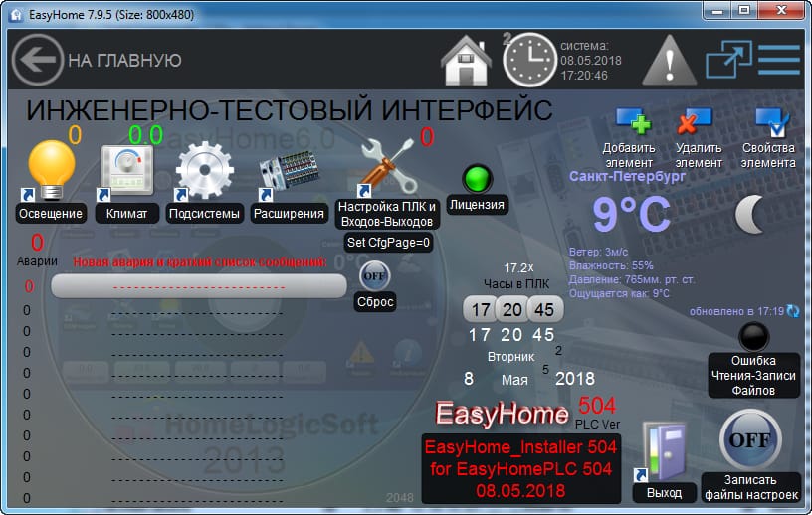Viewport: 812px width, 515px height.
Task: Open Освещение via the light bulb icon
Action: point(52,170)
